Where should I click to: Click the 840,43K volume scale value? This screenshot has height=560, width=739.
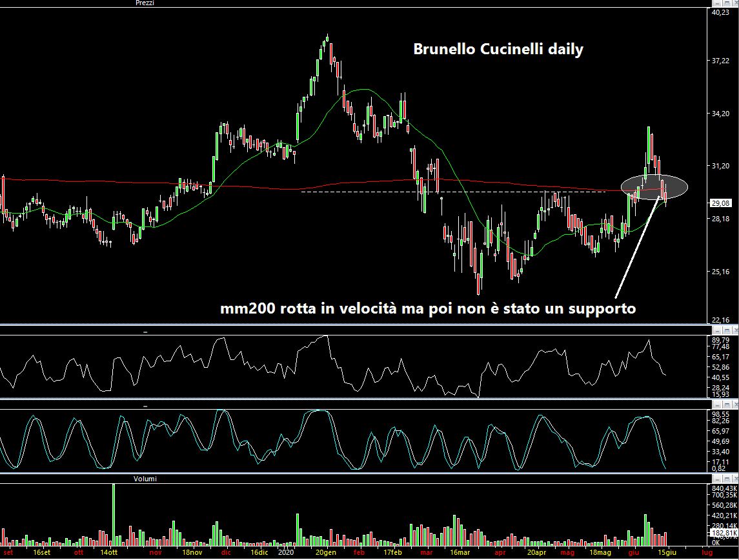724,488
